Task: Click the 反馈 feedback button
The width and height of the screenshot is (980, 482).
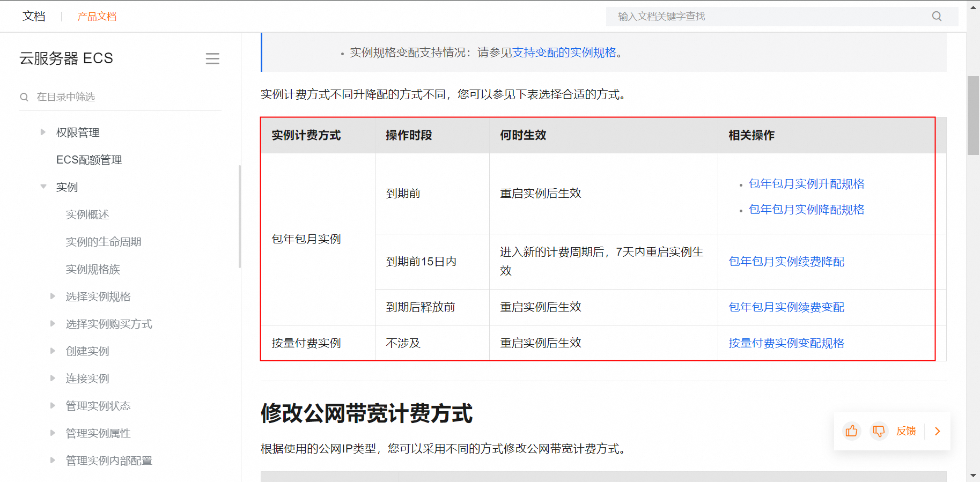Action: tap(906, 431)
